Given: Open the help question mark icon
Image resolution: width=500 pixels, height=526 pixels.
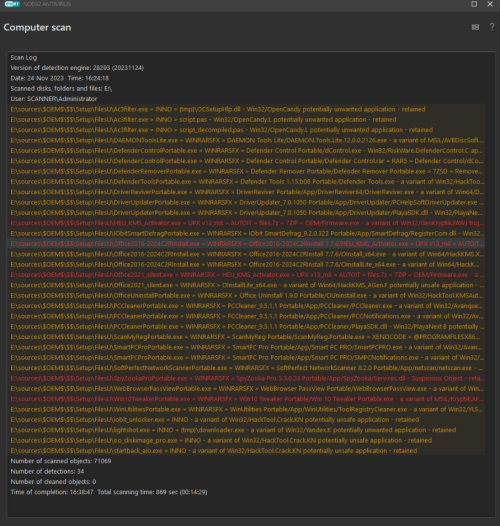Looking at the screenshot, I should pyautogui.click(x=492, y=27).
